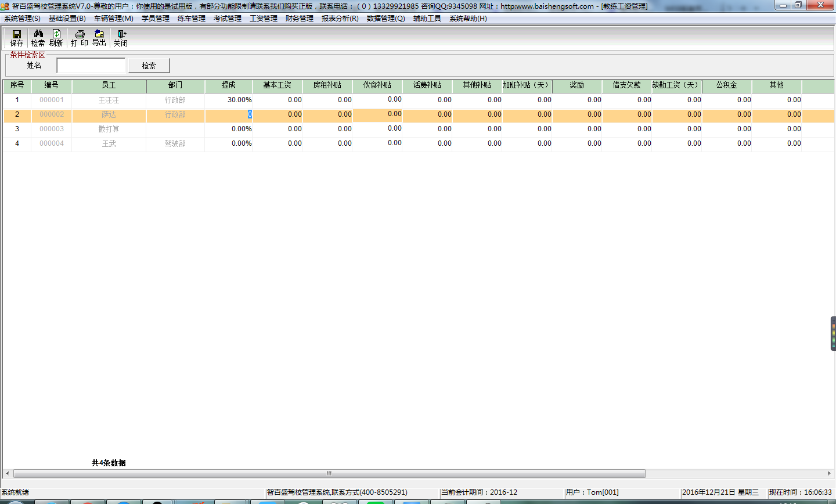Click the 打印 (Print) toolbar icon
The height and width of the screenshot is (504, 836).
point(80,38)
